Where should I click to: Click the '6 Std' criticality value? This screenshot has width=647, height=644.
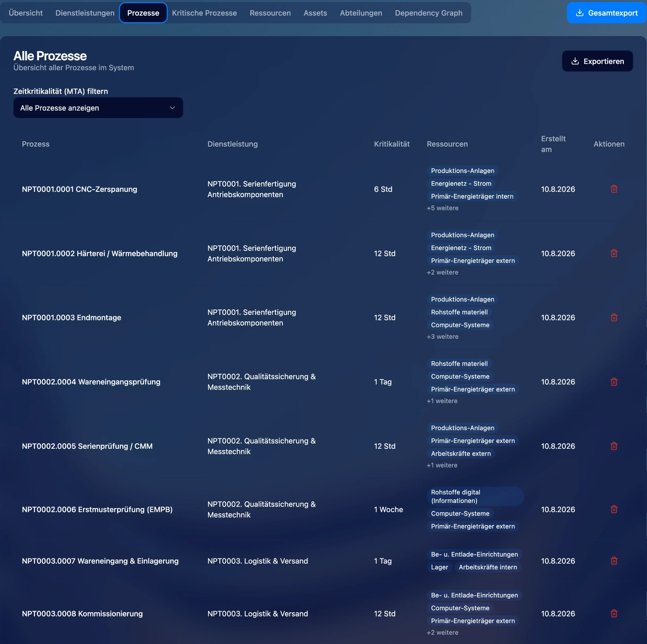pyautogui.click(x=383, y=189)
